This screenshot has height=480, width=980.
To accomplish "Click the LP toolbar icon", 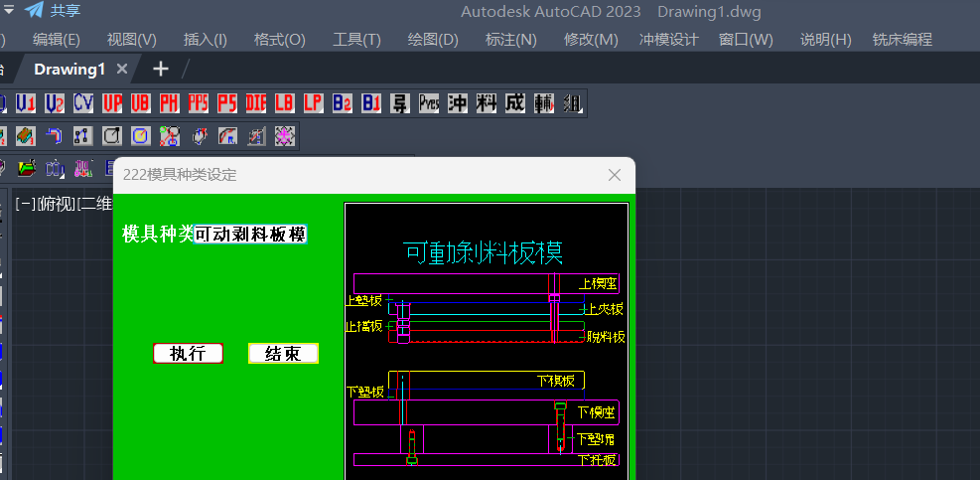I will [313, 102].
